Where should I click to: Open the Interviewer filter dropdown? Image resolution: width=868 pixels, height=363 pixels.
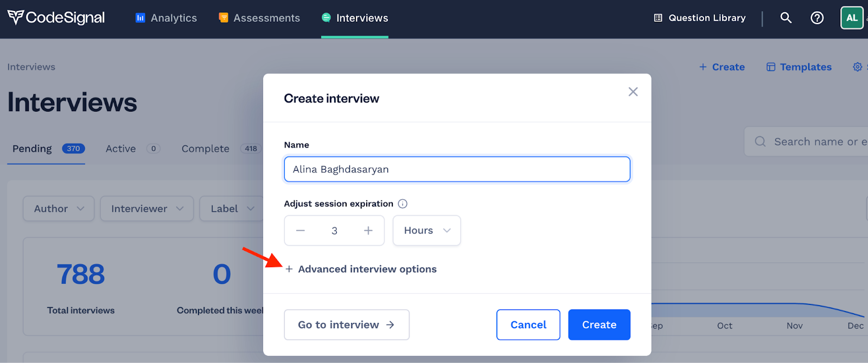(x=147, y=209)
